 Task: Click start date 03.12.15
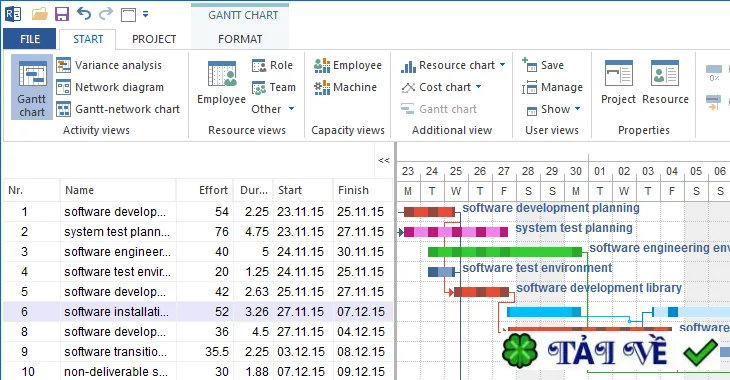coord(301,352)
